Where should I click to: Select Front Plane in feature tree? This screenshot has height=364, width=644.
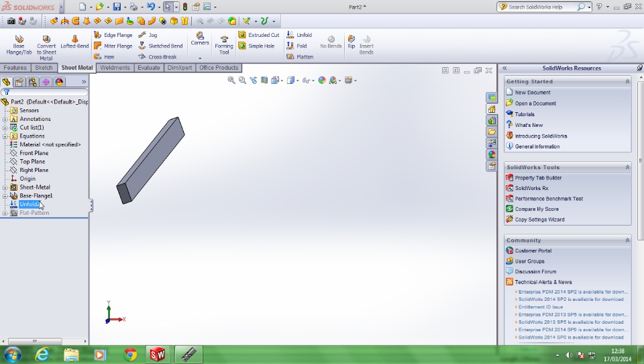point(34,153)
